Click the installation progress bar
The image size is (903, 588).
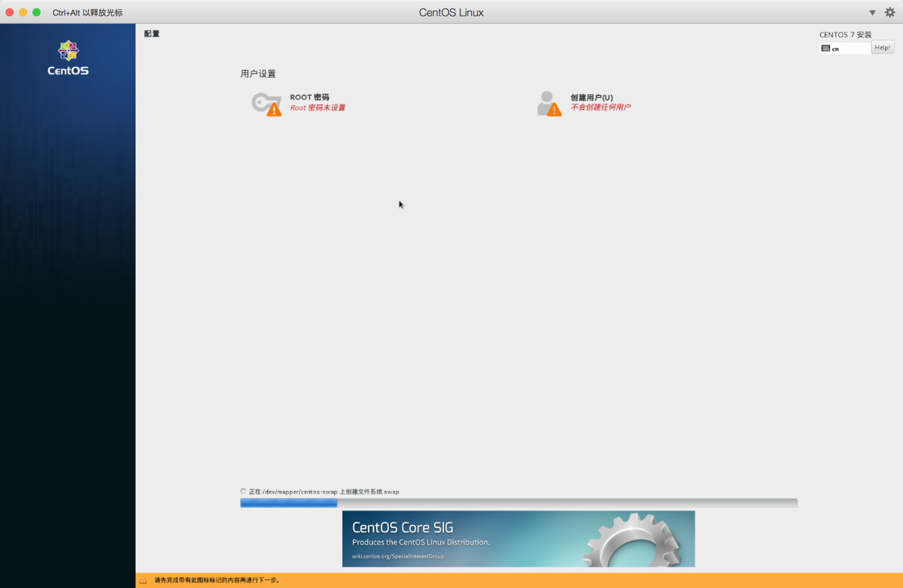(x=519, y=503)
